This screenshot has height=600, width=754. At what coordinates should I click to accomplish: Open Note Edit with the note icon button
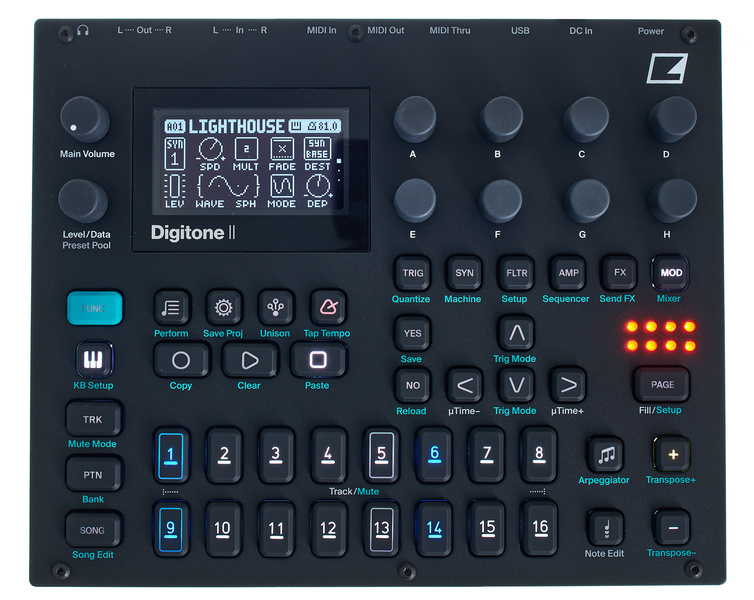pos(606,528)
